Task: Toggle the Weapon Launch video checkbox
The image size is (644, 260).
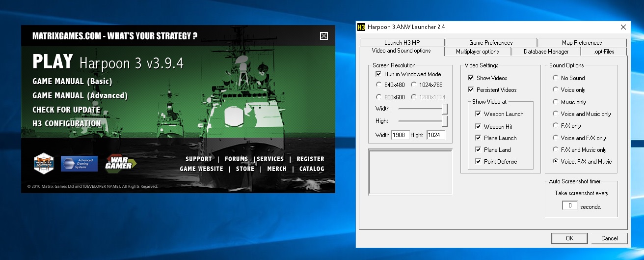Action: (x=478, y=114)
